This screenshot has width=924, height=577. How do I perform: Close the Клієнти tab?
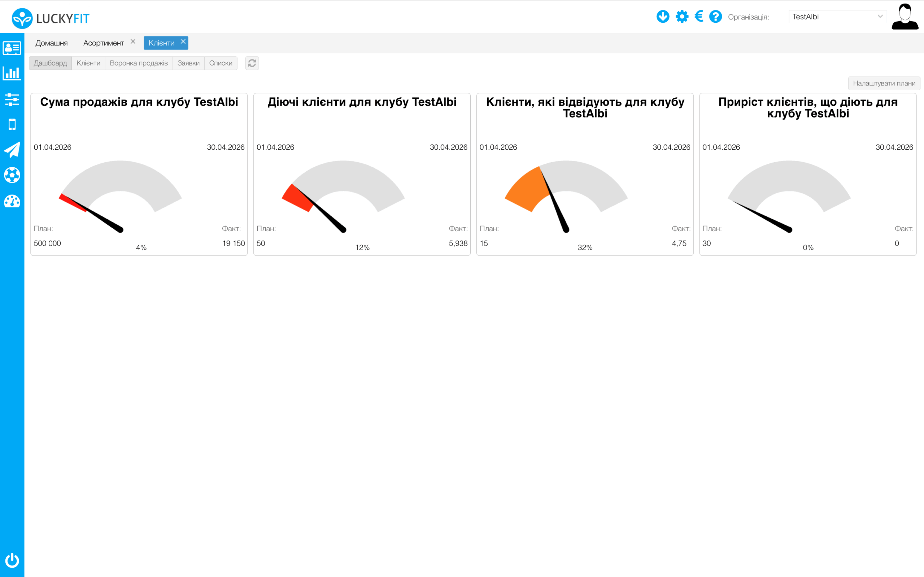coord(183,41)
